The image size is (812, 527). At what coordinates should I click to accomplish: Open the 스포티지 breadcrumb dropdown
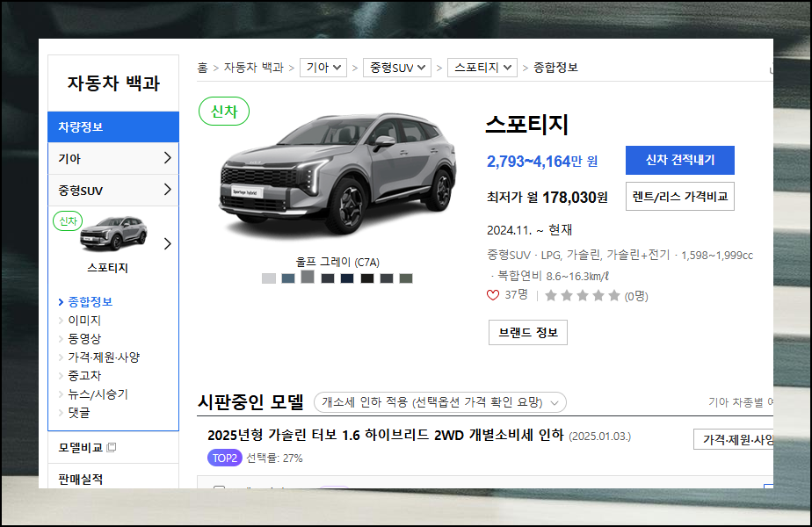pos(482,68)
